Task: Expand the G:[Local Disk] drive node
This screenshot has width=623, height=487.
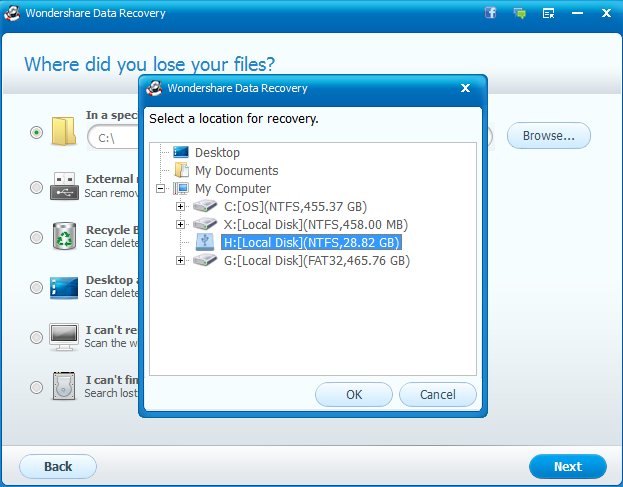Action: coord(180,260)
